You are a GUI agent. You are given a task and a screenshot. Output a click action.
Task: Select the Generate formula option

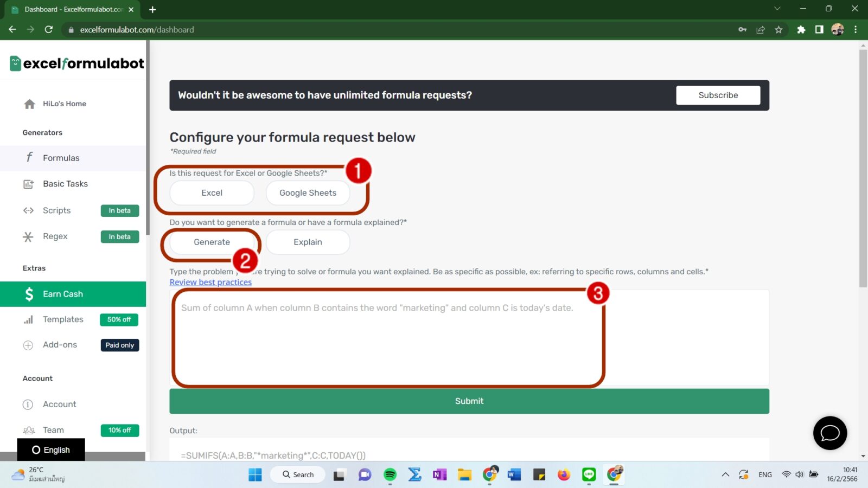[212, 242]
